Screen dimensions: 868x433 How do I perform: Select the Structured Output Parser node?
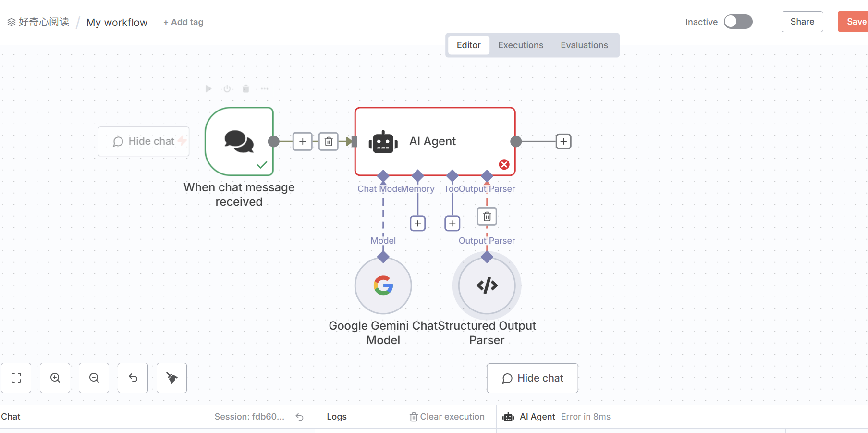pyautogui.click(x=487, y=285)
